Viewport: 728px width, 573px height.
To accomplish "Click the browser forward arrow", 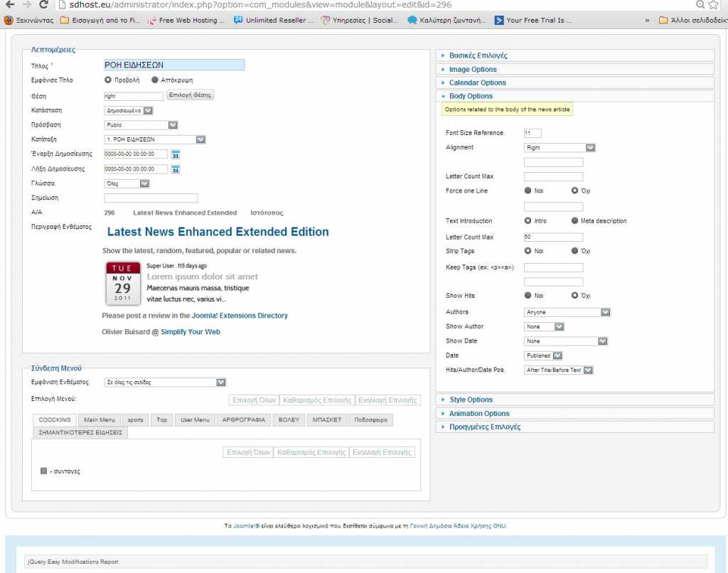I will pos(26,4).
